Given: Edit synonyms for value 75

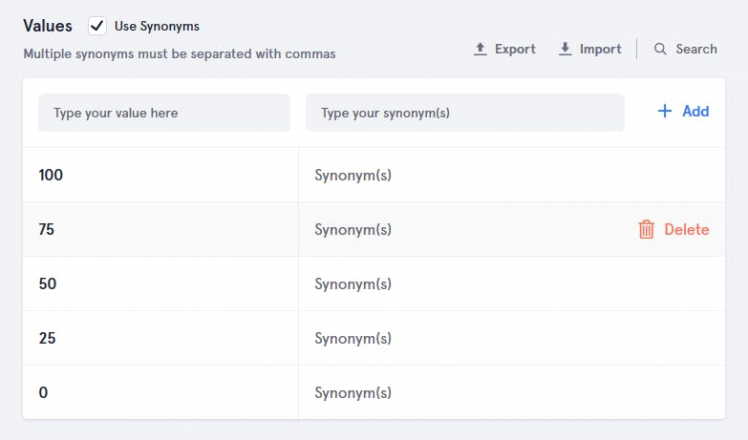Looking at the screenshot, I should pos(353,230).
